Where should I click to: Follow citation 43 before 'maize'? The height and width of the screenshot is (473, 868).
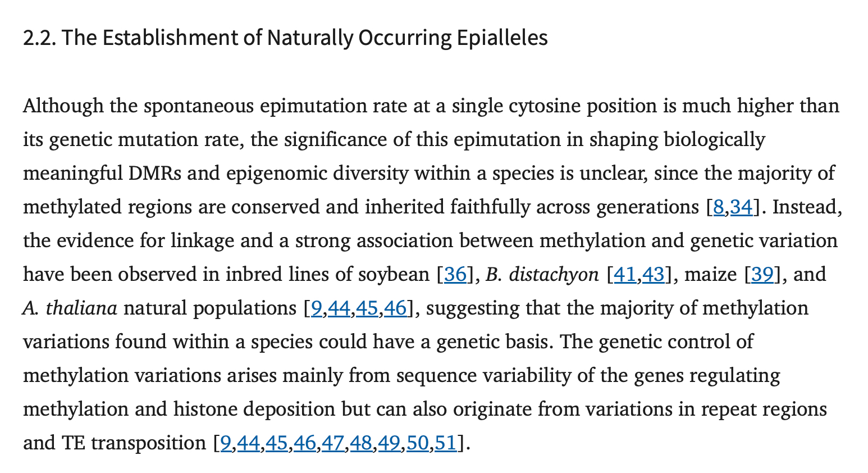[x=653, y=275]
